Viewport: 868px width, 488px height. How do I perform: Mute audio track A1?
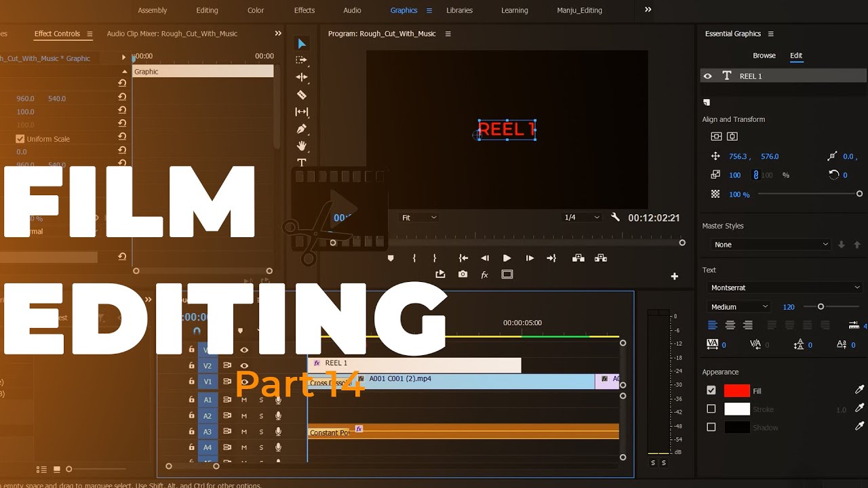[x=244, y=400]
